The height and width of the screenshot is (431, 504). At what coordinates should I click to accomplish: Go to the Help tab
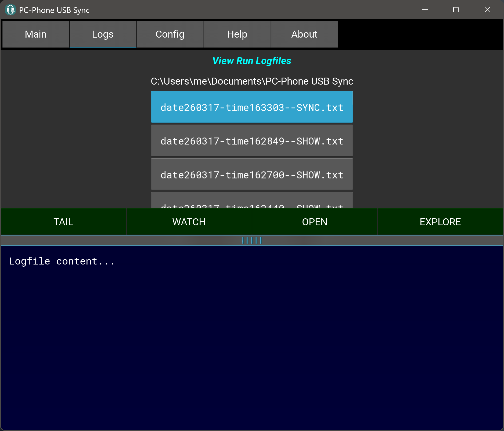coord(237,34)
